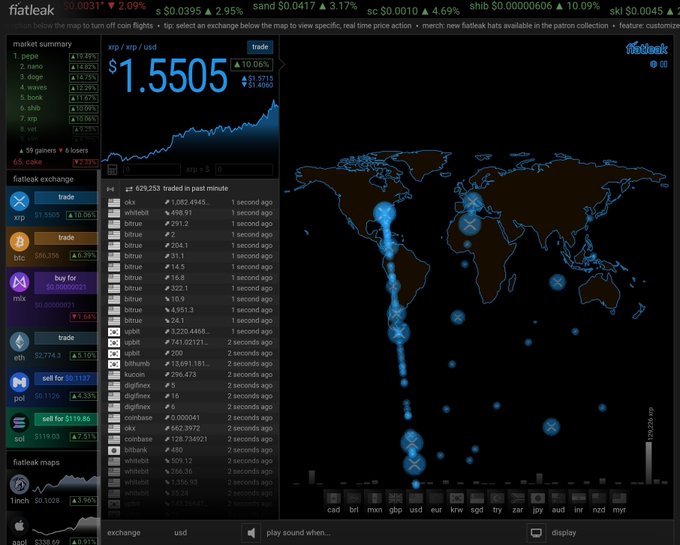
Task: Open the aapl apple icon in fiatleak maps
Action: (20, 526)
